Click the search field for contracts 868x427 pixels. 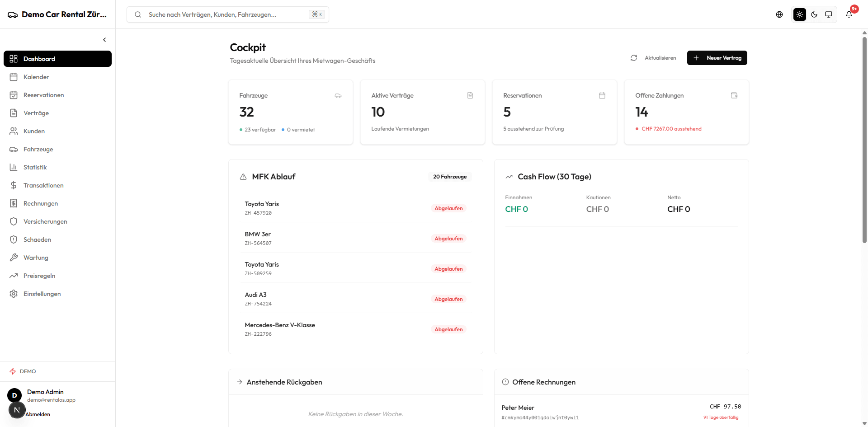point(226,14)
